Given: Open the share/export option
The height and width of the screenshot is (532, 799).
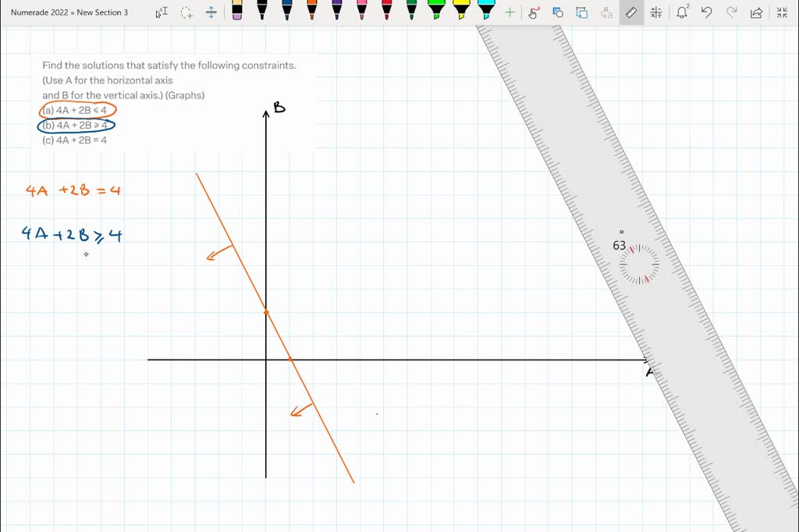Looking at the screenshot, I should tap(755, 12).
